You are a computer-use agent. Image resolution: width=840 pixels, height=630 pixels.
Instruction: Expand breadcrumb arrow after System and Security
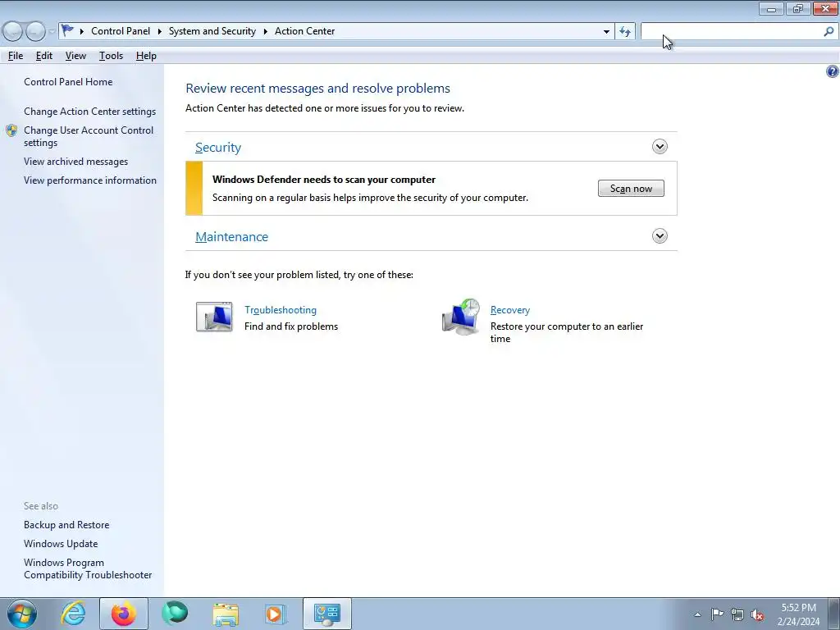tap(265, 31)
